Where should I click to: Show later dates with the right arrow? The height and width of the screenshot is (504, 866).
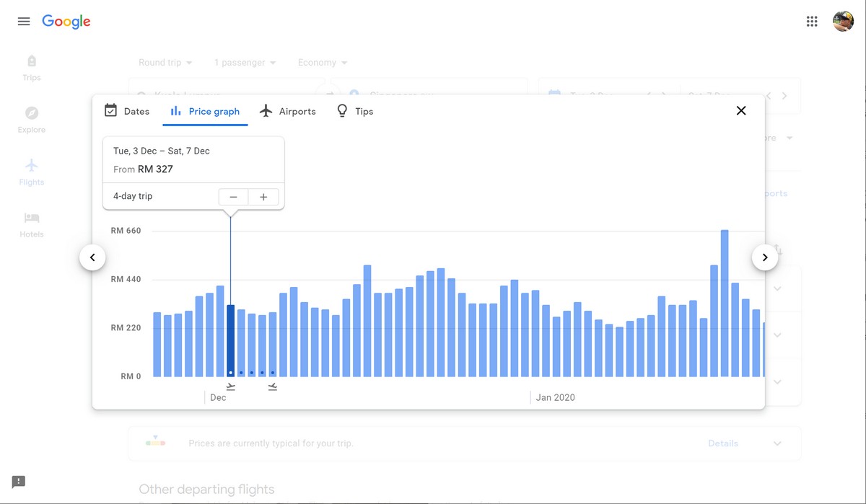click(765, 257)
